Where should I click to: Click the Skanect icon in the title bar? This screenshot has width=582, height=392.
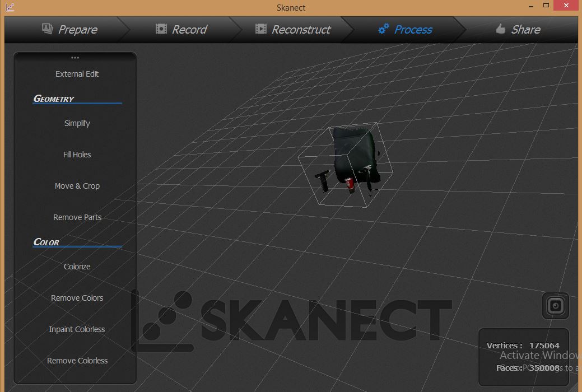[x=10, y=7]
